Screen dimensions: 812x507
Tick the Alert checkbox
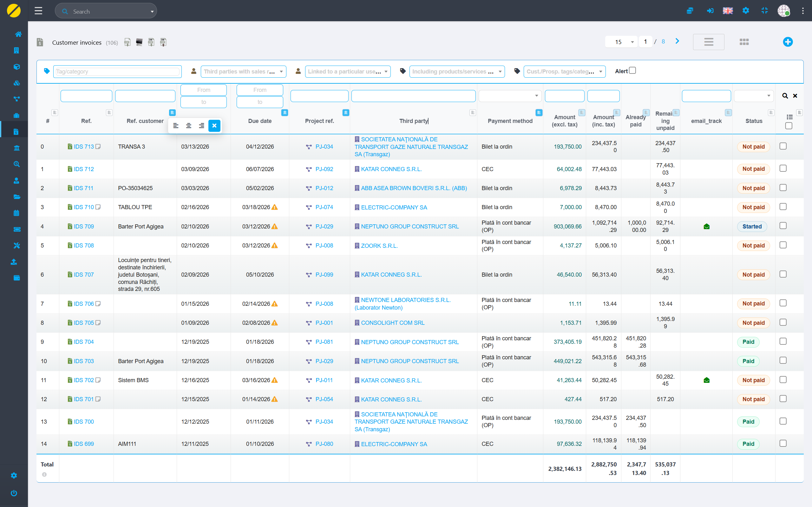tap(632, 71)
